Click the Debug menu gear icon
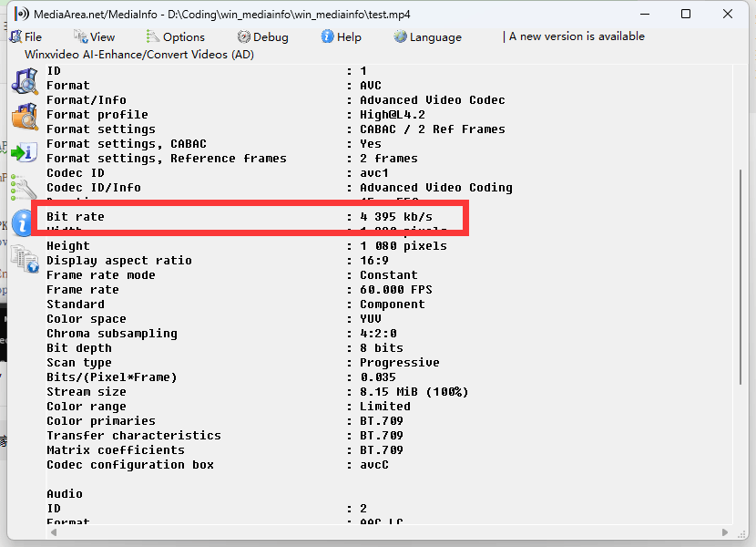756x547 pixels. click(x=242, y=37)
